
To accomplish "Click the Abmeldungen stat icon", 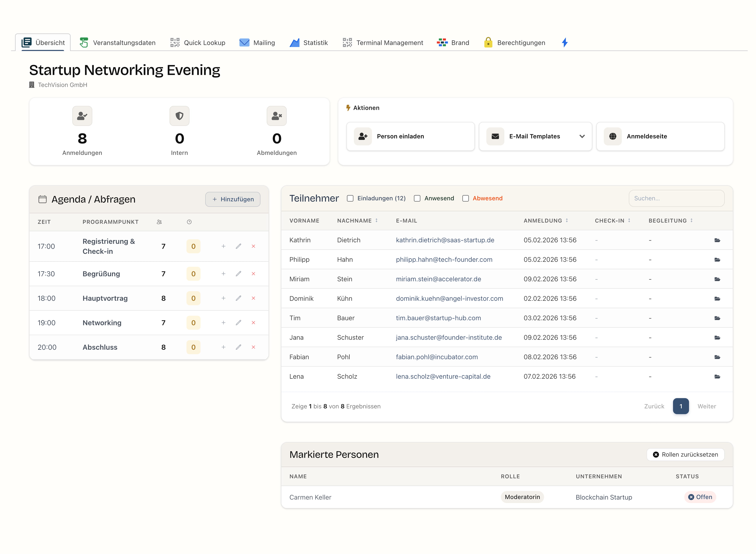I will click(276, 116).
